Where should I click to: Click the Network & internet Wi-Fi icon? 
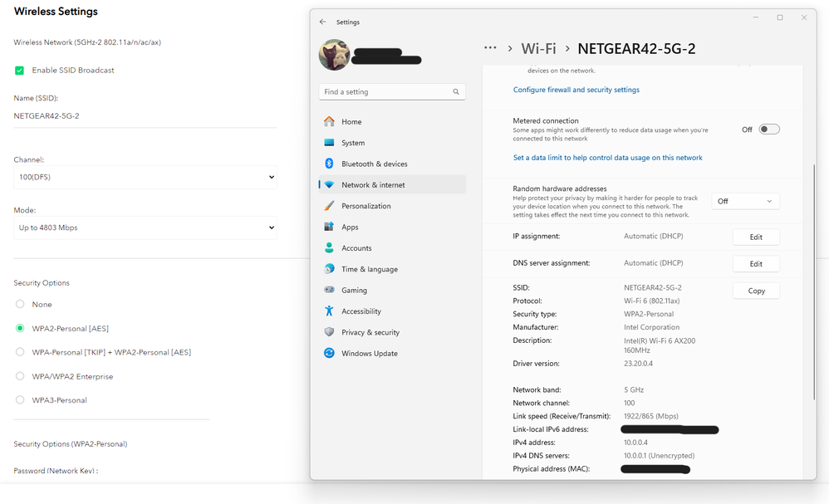pyautogui.click(x=329, y=185)
